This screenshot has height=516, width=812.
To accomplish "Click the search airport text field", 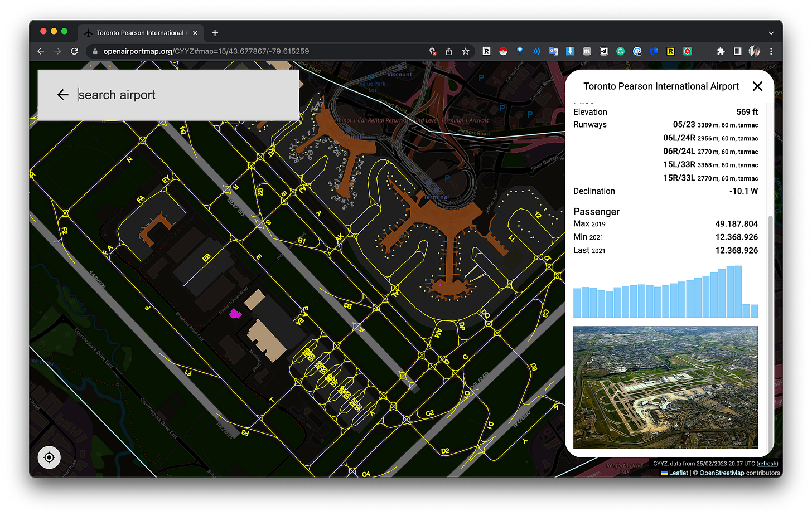I will (x=184, y=95).
